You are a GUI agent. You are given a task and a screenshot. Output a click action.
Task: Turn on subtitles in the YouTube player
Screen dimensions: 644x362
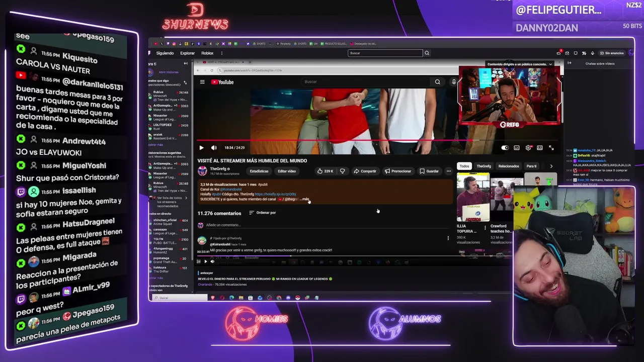517,148
